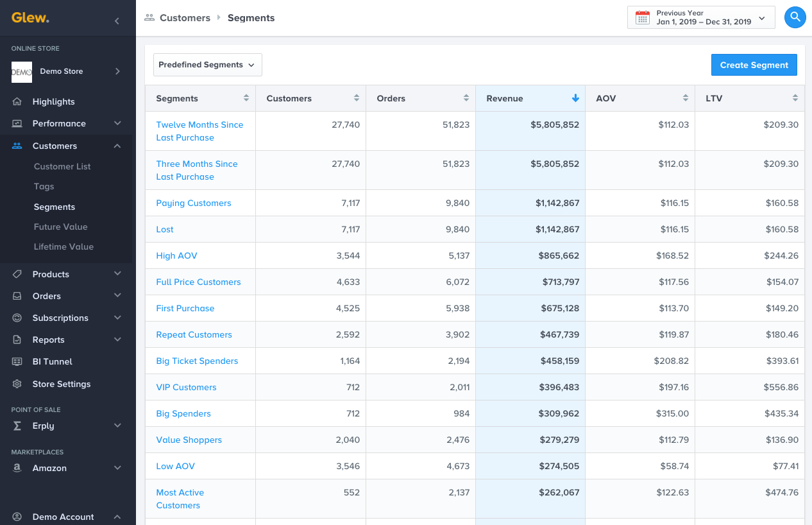Image resolution: width=812 pixels, height=525 pixels.
Task: Open the Repeat Customers segment
Action: [194, 334]
